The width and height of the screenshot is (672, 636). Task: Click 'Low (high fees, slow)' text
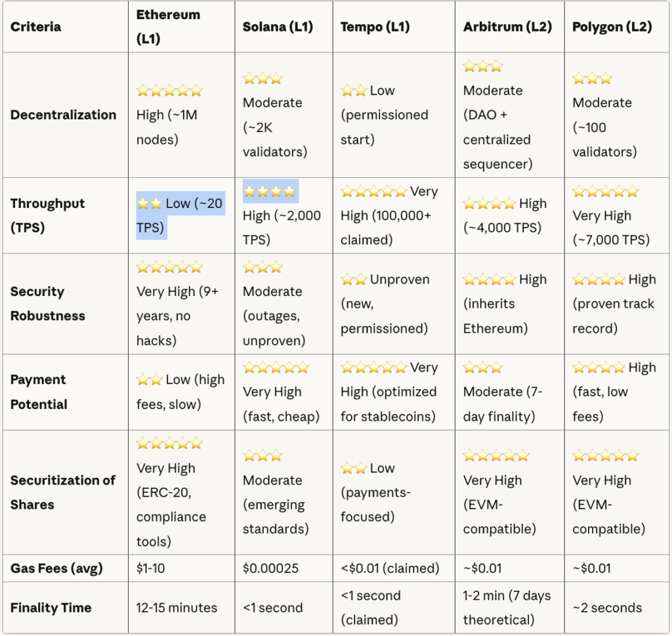tap(180, 392)
